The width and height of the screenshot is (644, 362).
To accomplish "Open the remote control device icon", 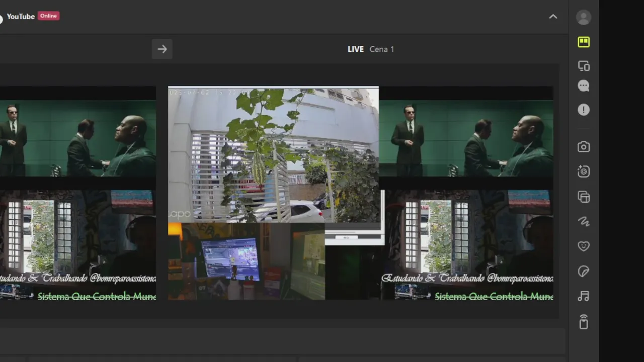I will [584, 322].
